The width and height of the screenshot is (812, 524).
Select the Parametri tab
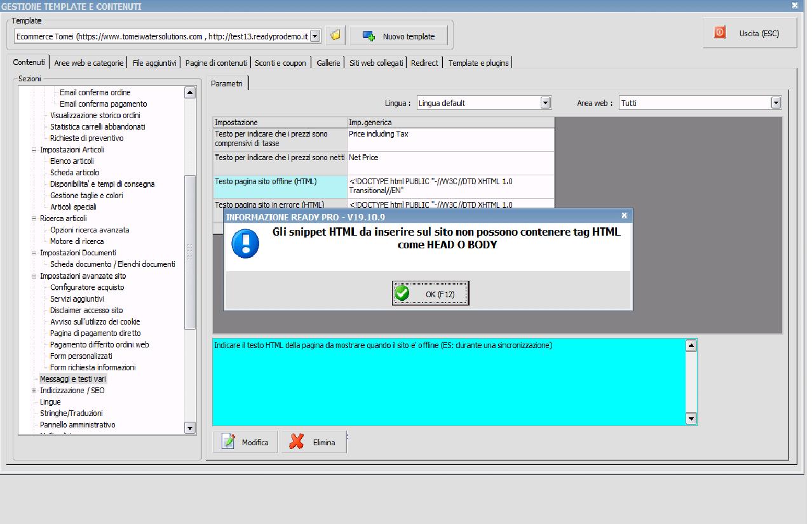[227, 83]
